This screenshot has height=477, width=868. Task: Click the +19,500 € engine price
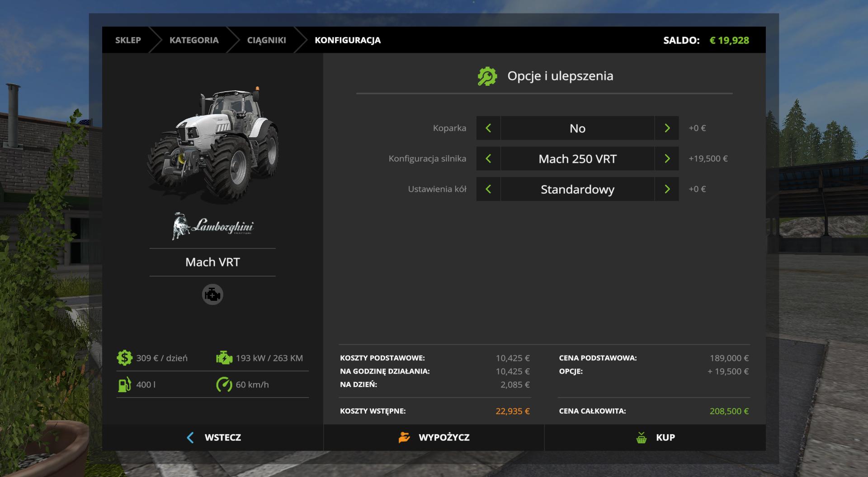[708, 159]
